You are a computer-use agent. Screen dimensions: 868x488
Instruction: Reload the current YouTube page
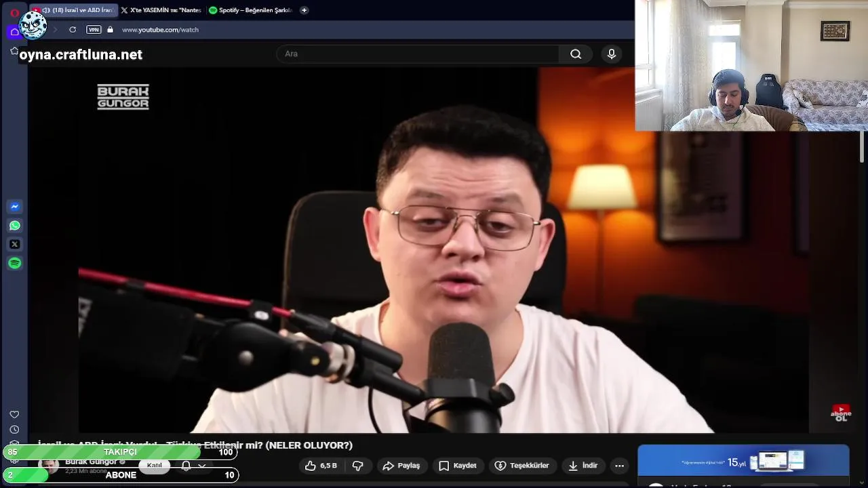(x=73, y=30)
